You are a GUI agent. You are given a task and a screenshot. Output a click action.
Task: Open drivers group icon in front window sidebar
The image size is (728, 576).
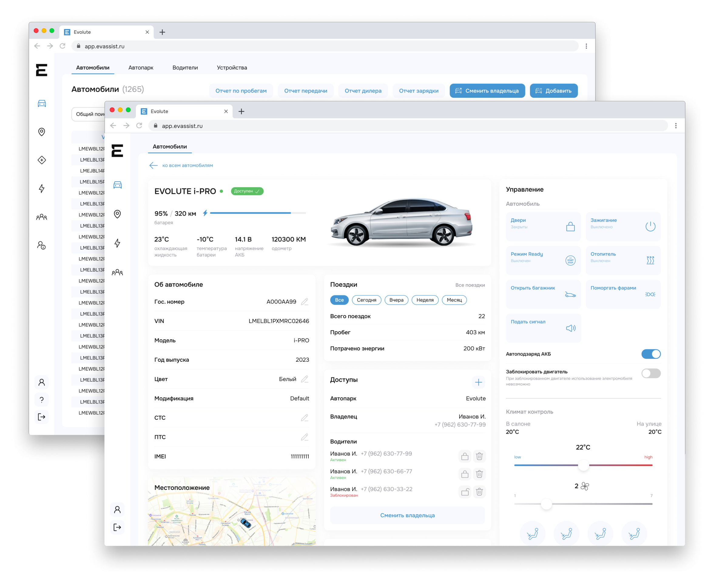(117, 272)
